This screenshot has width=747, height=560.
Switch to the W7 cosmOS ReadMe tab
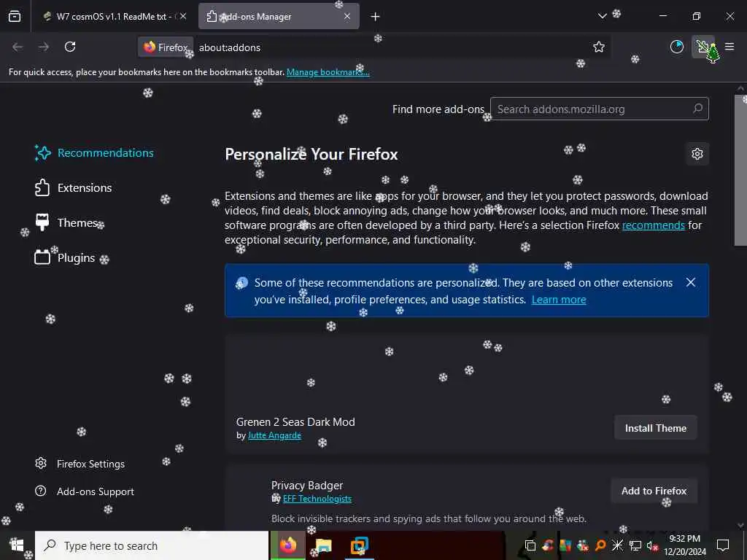pyautogui.click(x=112, y=16)
